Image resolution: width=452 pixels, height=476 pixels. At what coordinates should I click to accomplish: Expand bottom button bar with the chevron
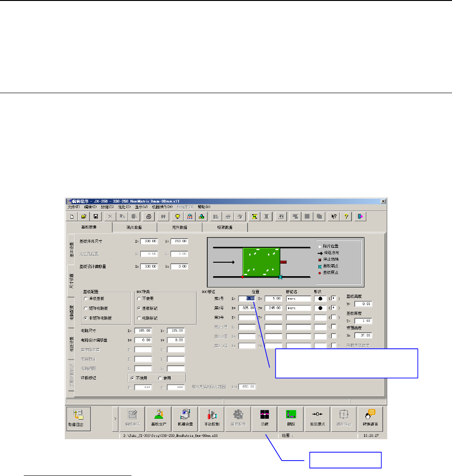[115, 419]
